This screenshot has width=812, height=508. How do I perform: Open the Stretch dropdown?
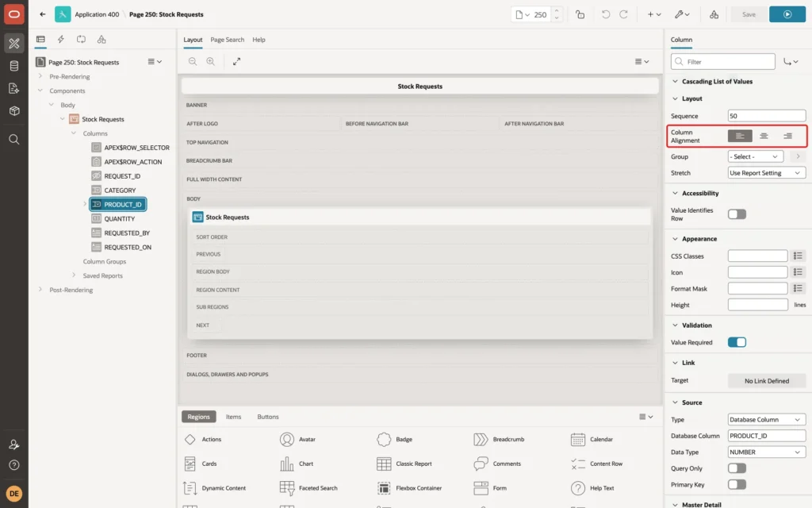pos(767,172)
